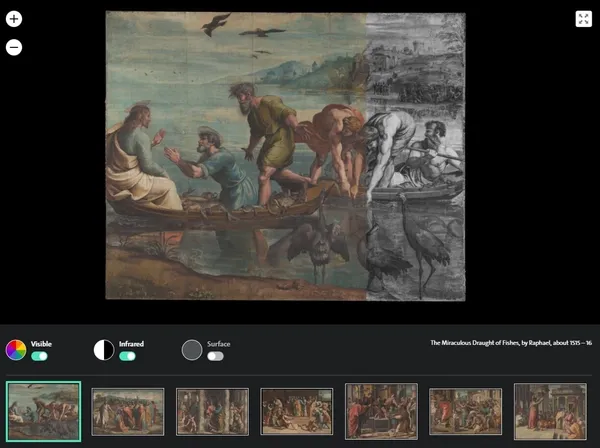Enable the Surface layer toggle
The height and width of the screenshot is (448, 600).
tap(215, 356)
